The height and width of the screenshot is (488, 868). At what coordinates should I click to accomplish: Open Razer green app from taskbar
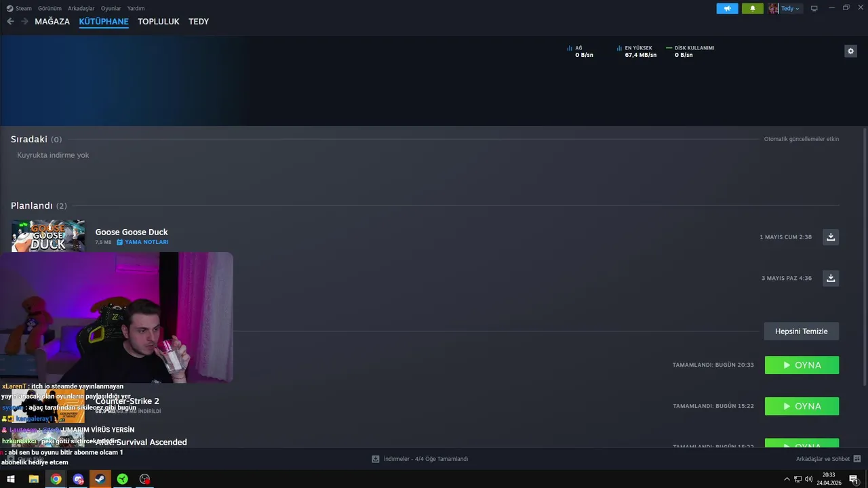(122, 479)
